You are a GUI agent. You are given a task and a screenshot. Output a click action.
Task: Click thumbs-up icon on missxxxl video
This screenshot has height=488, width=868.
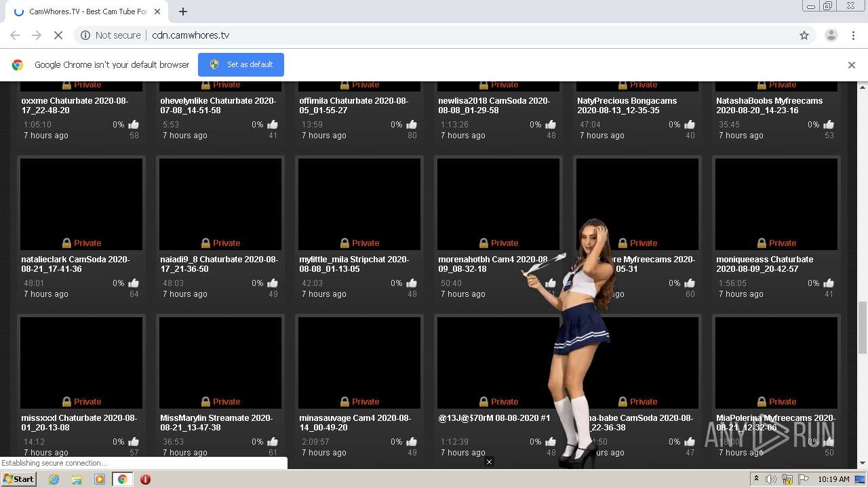134,442
